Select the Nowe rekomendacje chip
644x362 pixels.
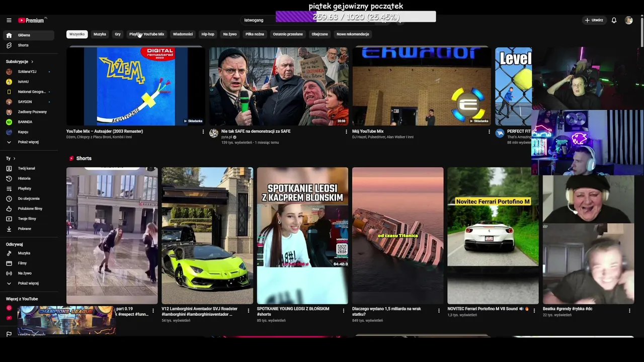pyautogui.click(x=353, y=34)
